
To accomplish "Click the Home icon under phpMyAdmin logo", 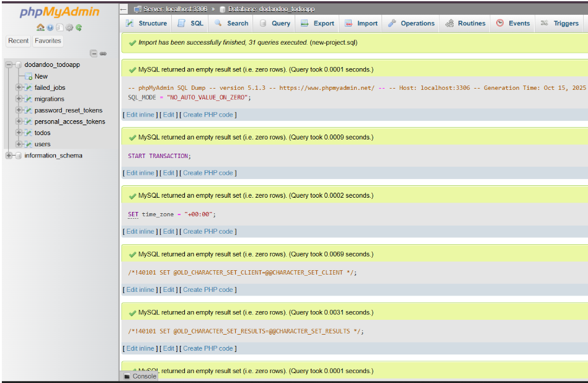I will tap(40, 27).
